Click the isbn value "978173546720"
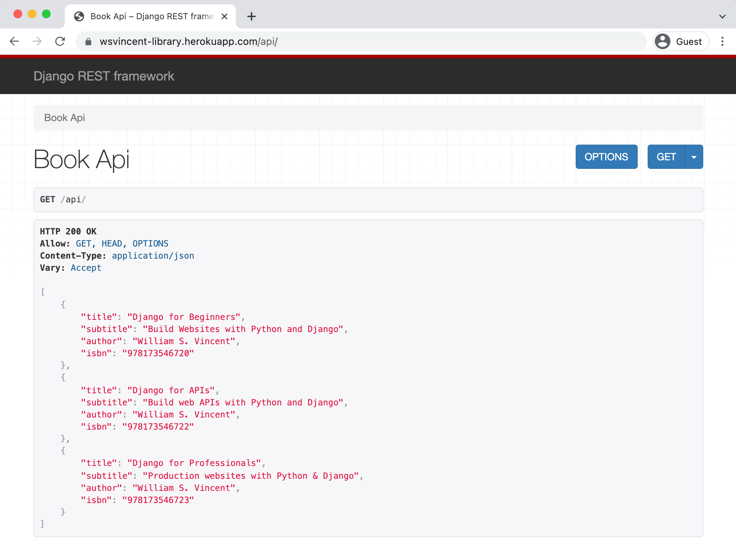This screenshot has height=560, width=736. pos(158,353)
